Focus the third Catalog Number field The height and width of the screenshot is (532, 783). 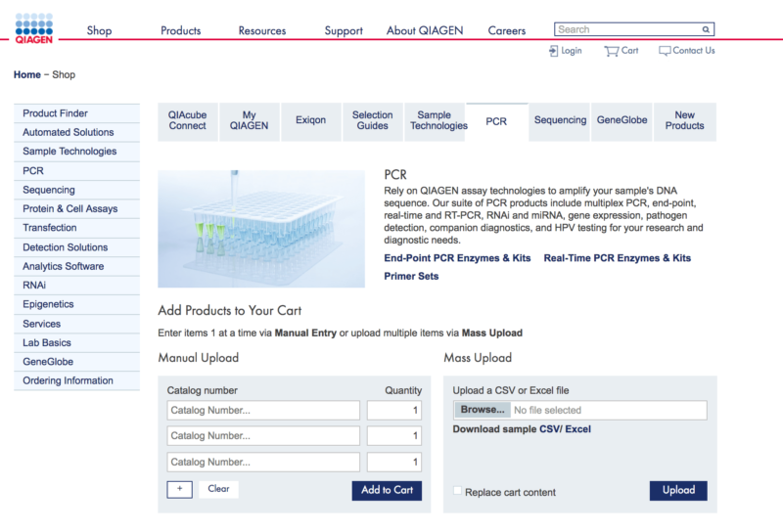pos(263,463)
